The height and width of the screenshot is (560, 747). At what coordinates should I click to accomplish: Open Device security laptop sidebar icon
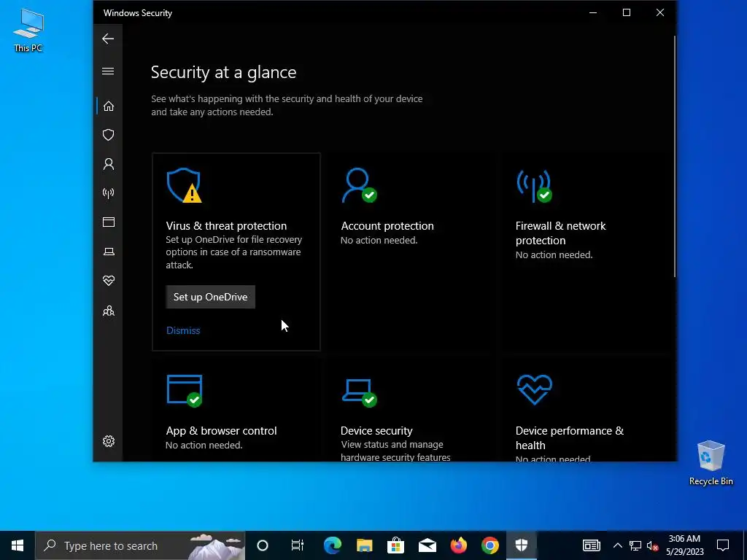tap(109, 252)
